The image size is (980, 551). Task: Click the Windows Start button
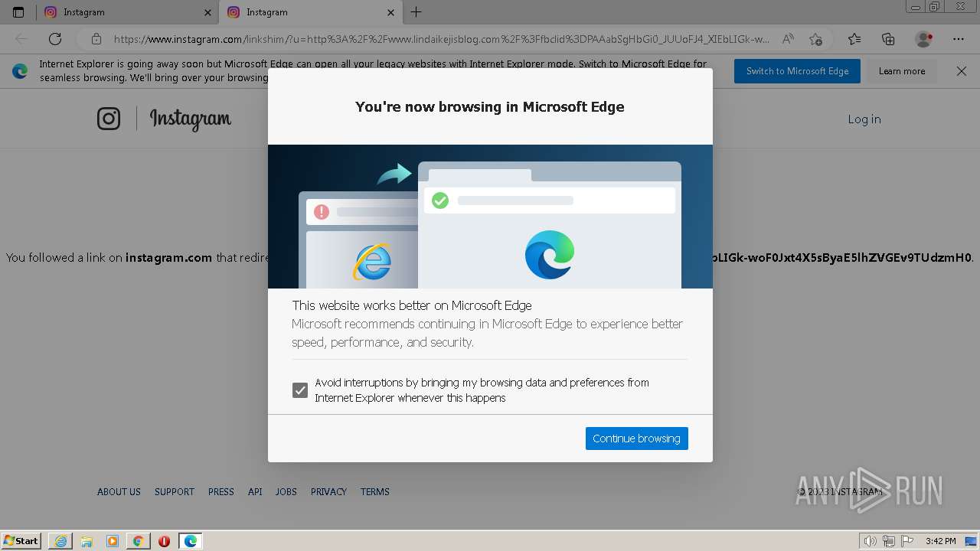pos(21,541)
